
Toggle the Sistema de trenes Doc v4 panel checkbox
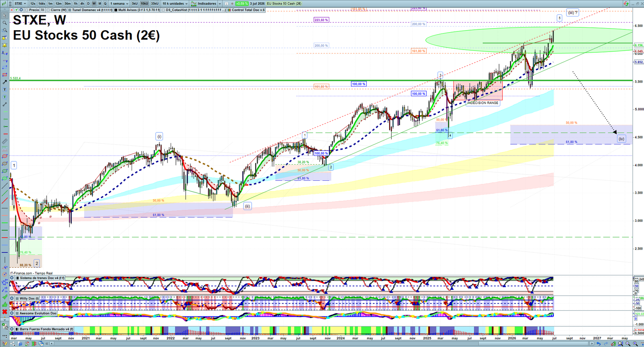[x=17, y=278]
